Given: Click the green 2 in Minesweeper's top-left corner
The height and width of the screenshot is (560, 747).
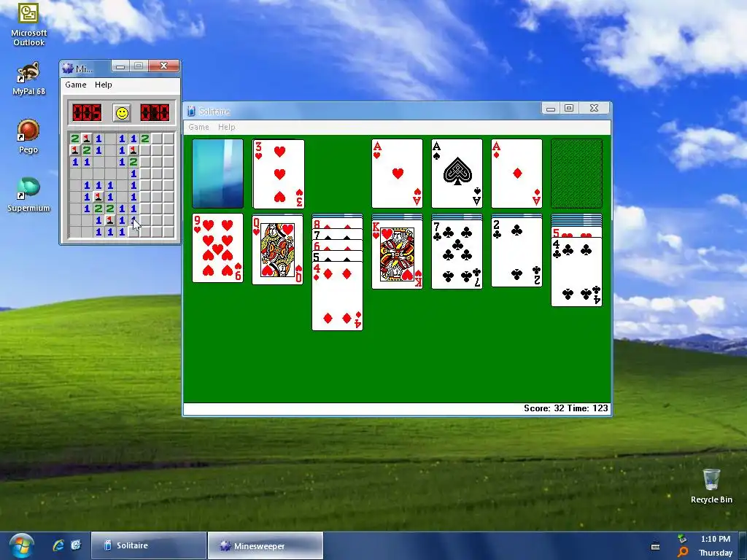Looking at the screenshot, I should click(75, 139).
